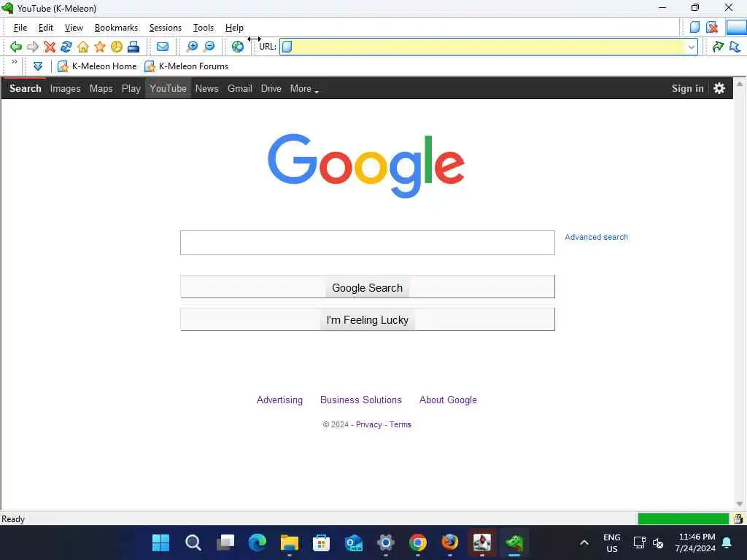The height and width of the screenshot is (560, 747).
Task: Click the Google search text box
Action: coord(368,243)
